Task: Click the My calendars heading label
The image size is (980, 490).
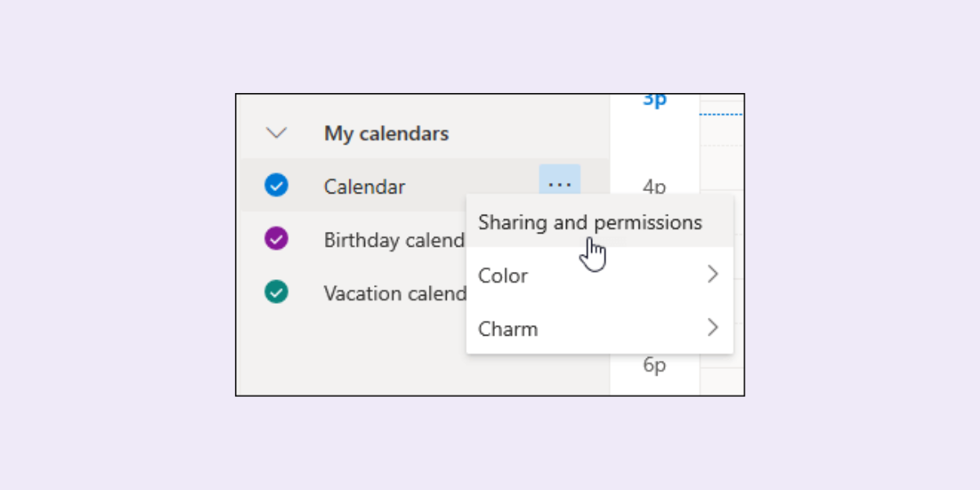Action: (x=385, y=133)
